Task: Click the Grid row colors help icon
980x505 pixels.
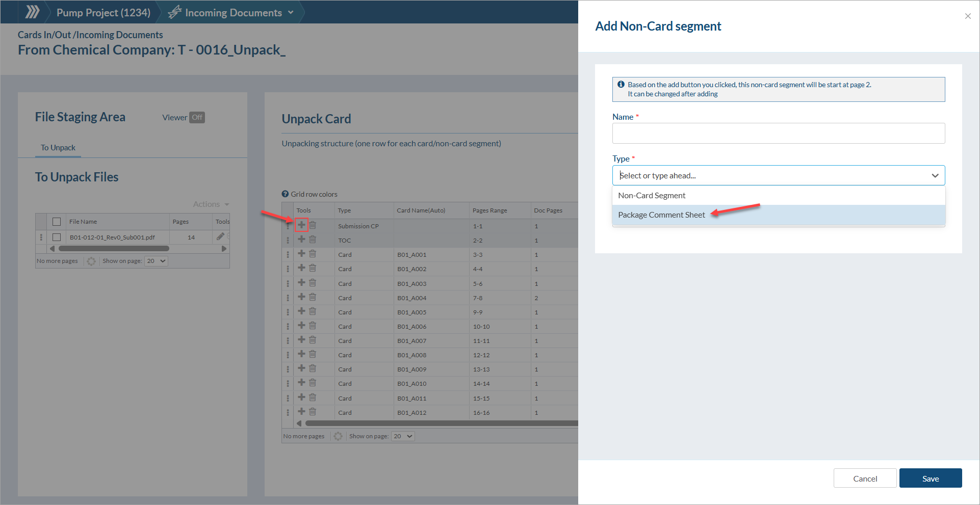Action: click(x=286, y=194)
